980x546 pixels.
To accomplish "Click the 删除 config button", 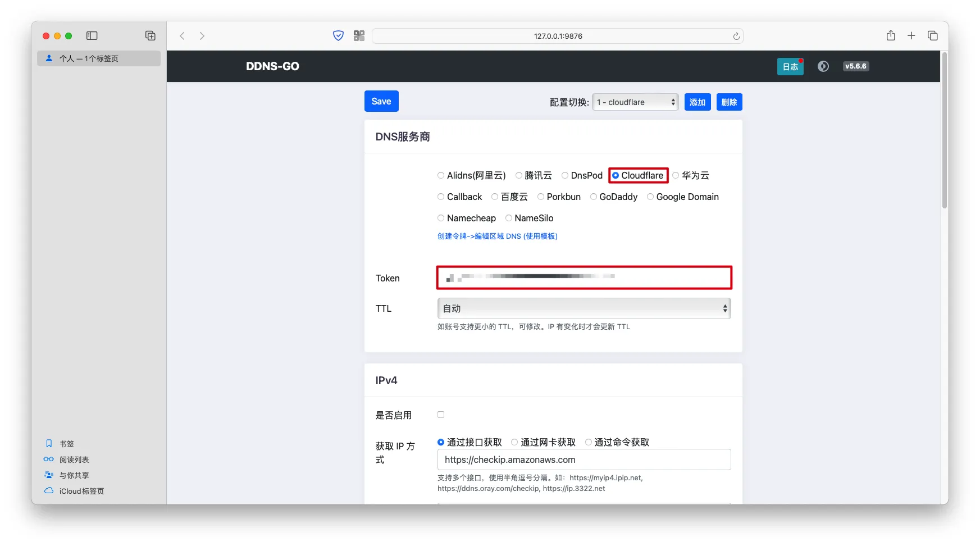I will [x=730, y=102].
